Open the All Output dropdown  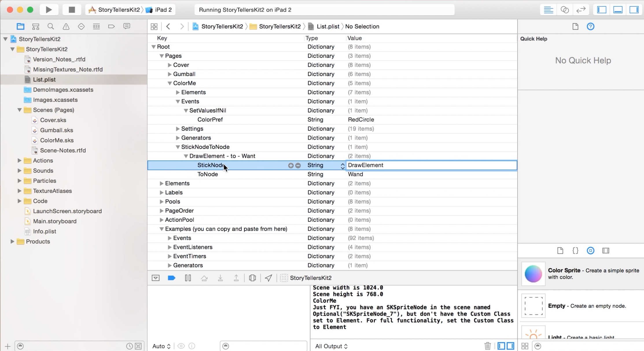[331, 346]
